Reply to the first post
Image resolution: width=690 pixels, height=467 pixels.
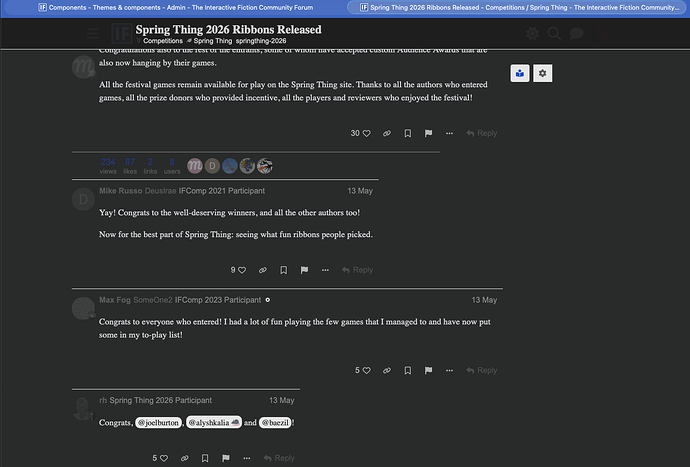click(482, 133)
